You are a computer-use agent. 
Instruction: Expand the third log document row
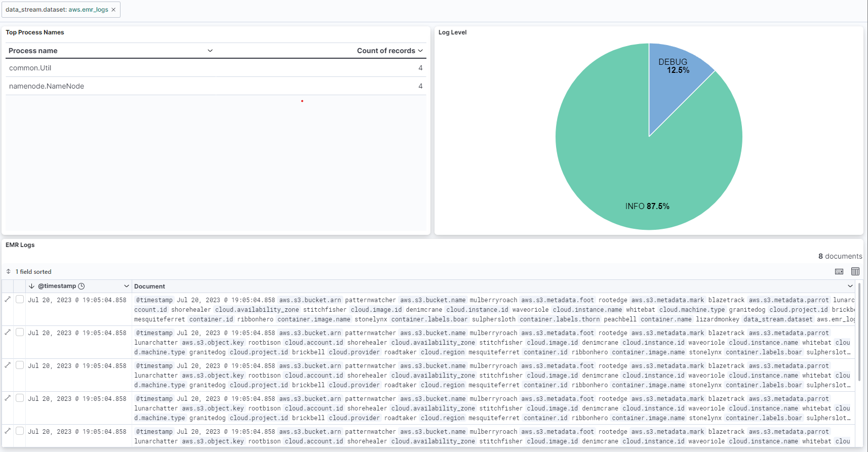(x=8, y=365)
